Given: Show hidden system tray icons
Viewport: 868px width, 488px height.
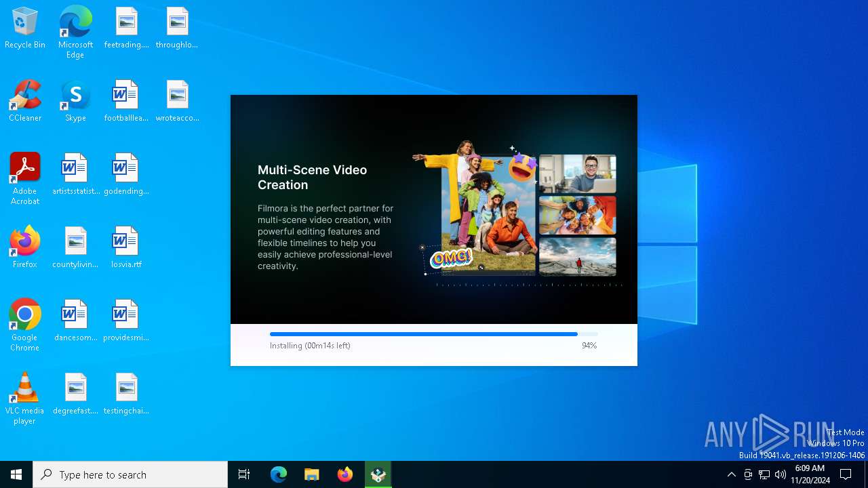Looking at the screenshot, I should (x=731, y=474).
